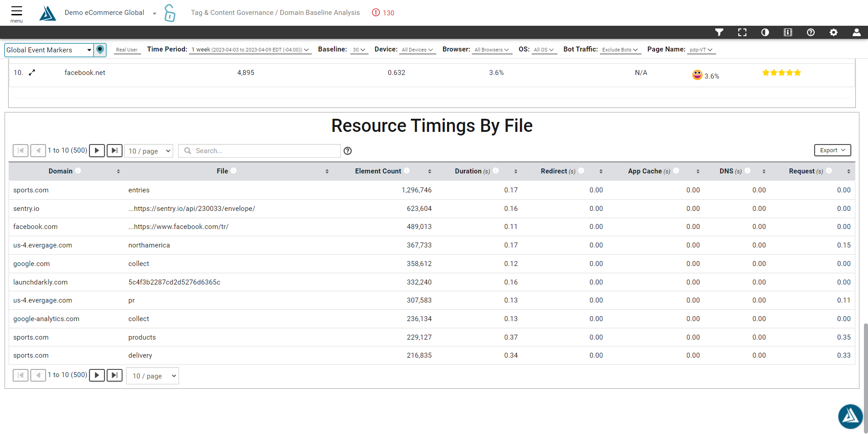Open bottom 10 / page selector
The width and height of the screenshot is (868, 434).
153,376
